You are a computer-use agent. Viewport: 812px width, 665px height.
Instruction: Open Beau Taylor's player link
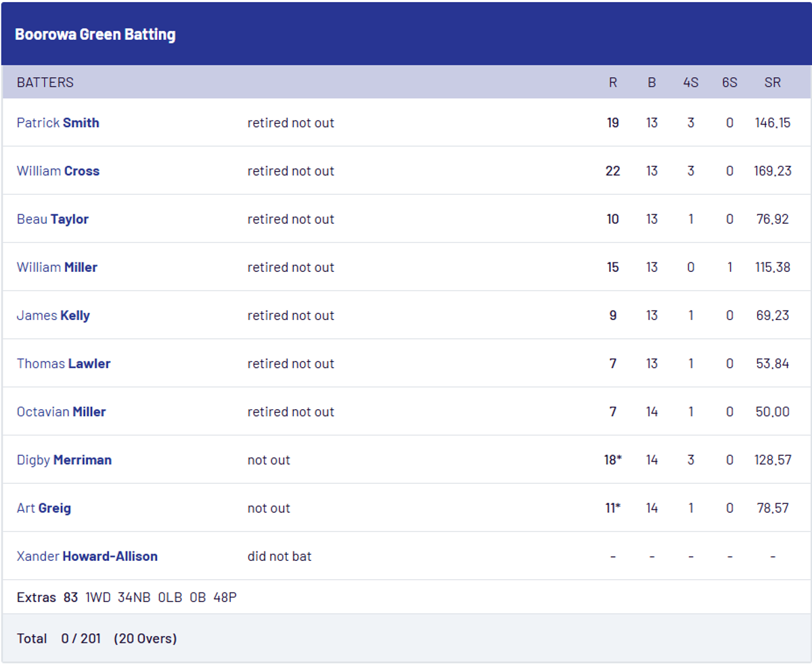point(53,219)
